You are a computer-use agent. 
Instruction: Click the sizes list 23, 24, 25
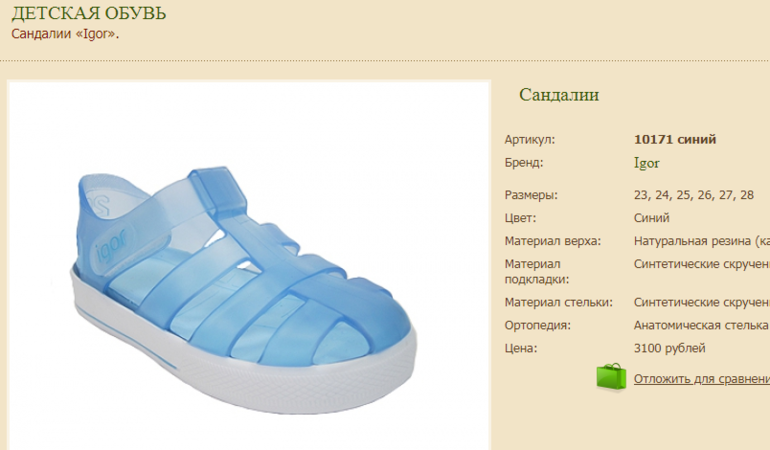click(x=693, y=195)
